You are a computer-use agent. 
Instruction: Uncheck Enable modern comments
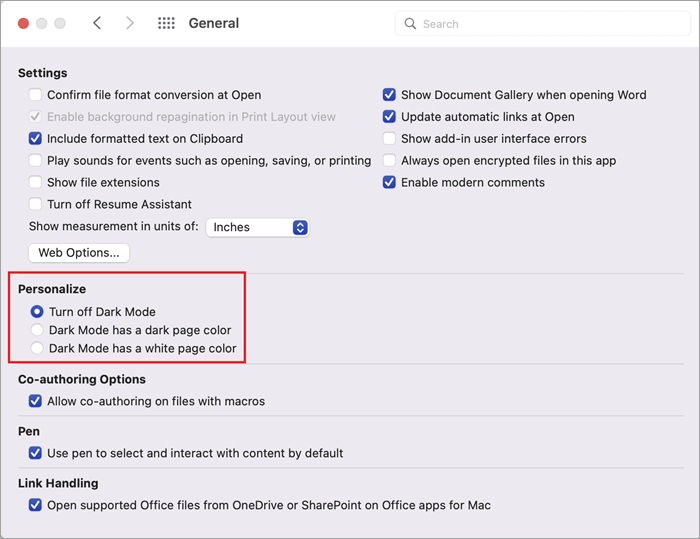pyautogui.click(x=390, y=183)
